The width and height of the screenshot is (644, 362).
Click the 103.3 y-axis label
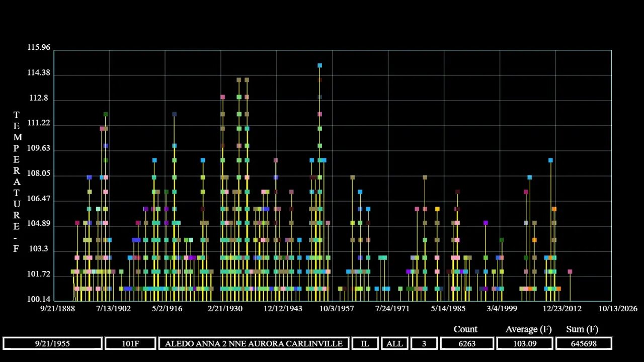coord(39,249)
